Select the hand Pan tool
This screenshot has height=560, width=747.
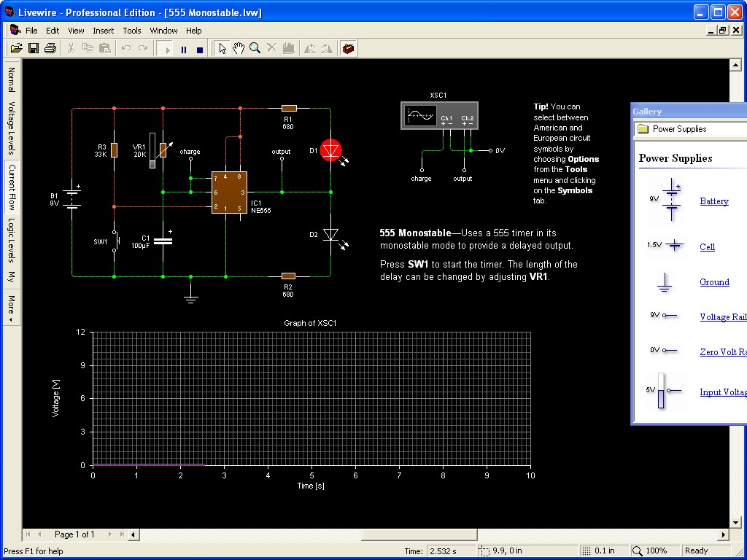tap(239, 48)
